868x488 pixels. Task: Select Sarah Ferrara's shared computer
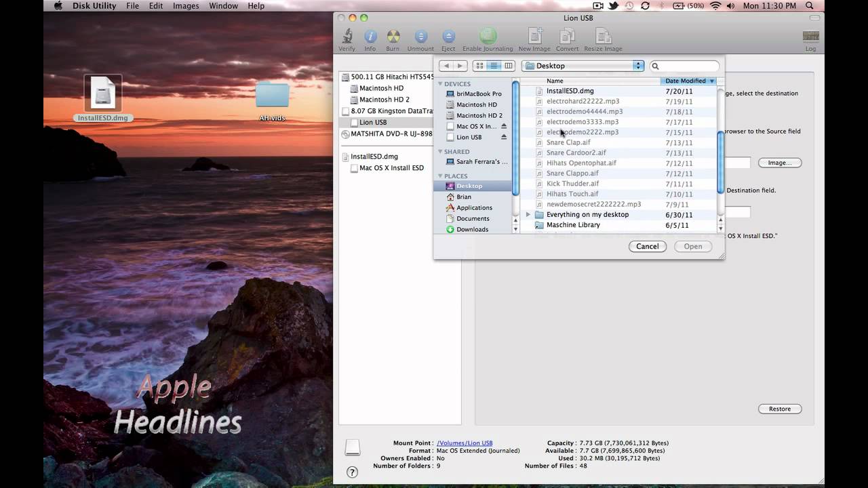coord(473,161)
